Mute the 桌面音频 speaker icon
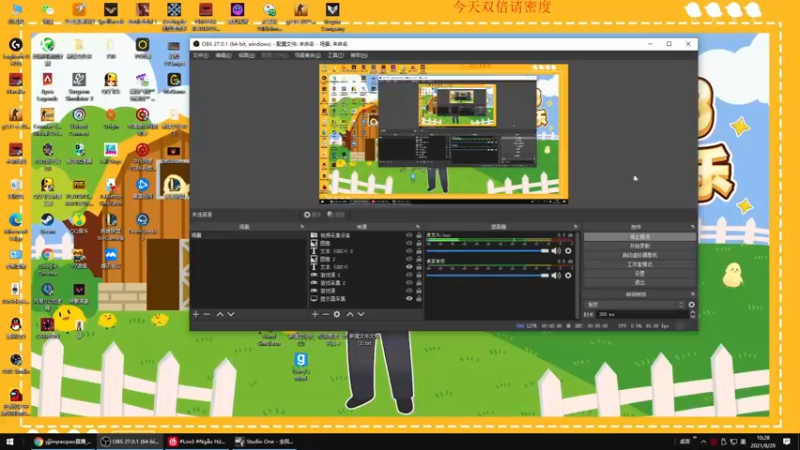Image resolution: width=800 pixels, height=450 pixels. point(556,276)
